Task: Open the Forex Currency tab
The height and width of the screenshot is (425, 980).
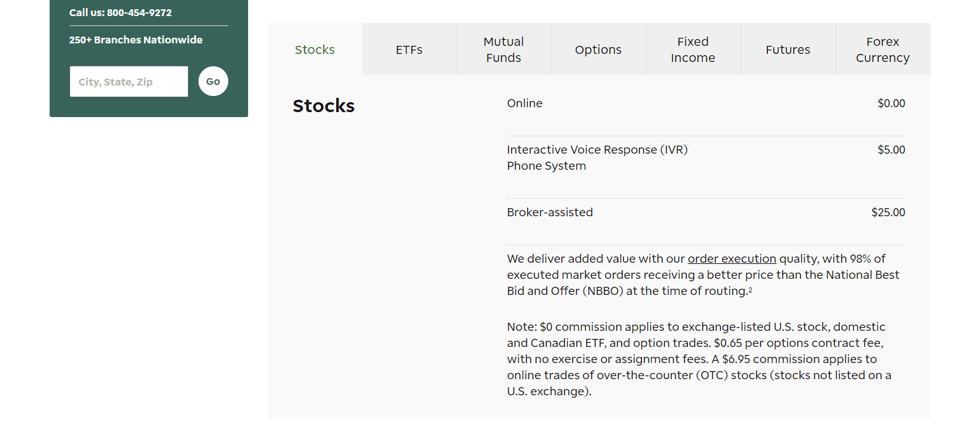Action: click(882, 49)
